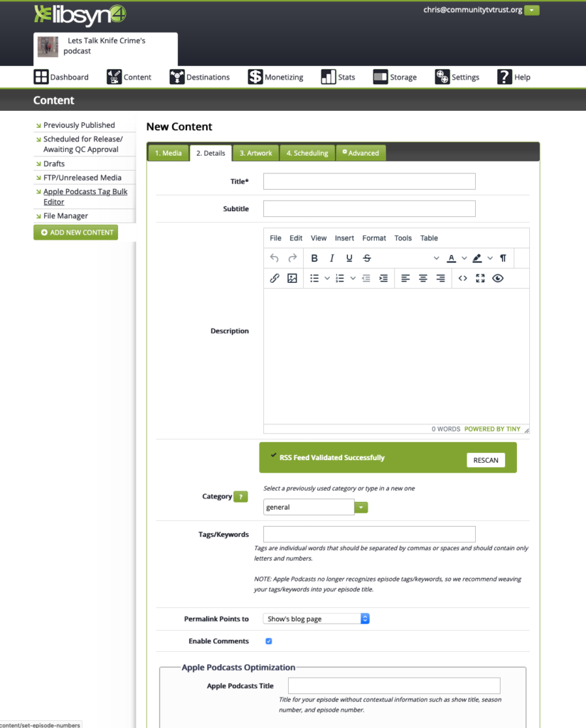View Stats using the bar chart icon
Screen dimensions: 586x728
pos(329,77)
